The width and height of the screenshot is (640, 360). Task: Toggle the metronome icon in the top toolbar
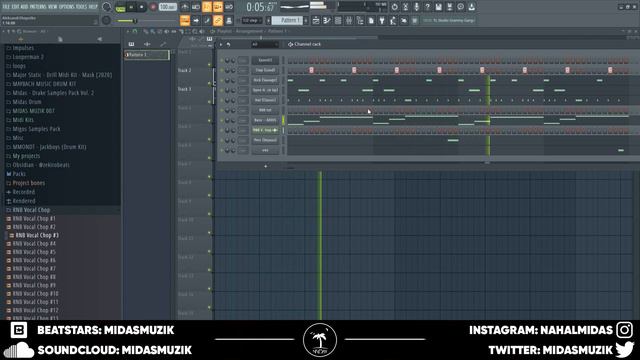pyautogui.click(x=184, y=7)
